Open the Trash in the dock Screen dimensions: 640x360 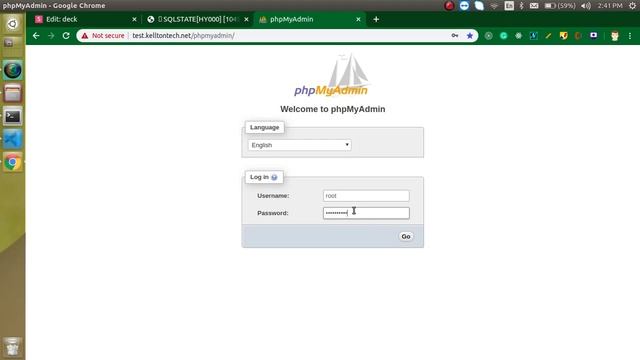(13, 347)
